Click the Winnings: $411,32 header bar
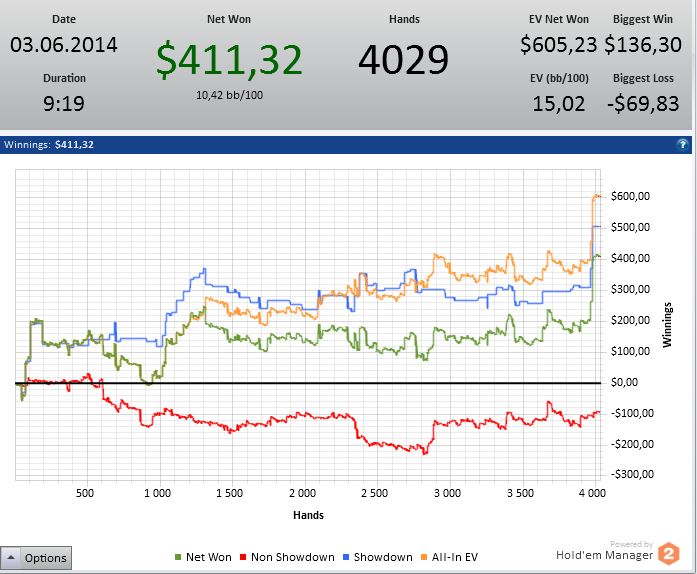Viewport: 697px width, 574px height. (x=346, y=145)
